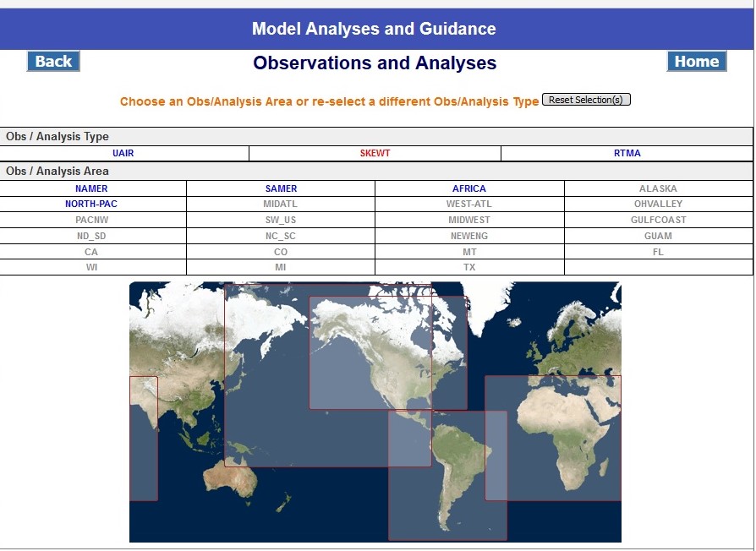756x551 pixels.
Task: Click the WI area cell
Action: [x=91, y=267]
